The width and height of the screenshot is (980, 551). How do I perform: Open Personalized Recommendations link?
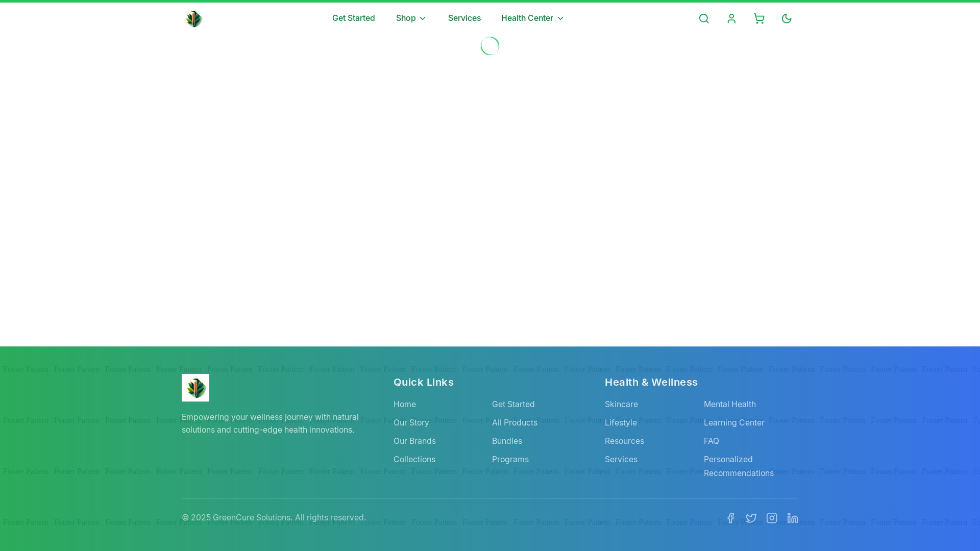pos(738,466)
